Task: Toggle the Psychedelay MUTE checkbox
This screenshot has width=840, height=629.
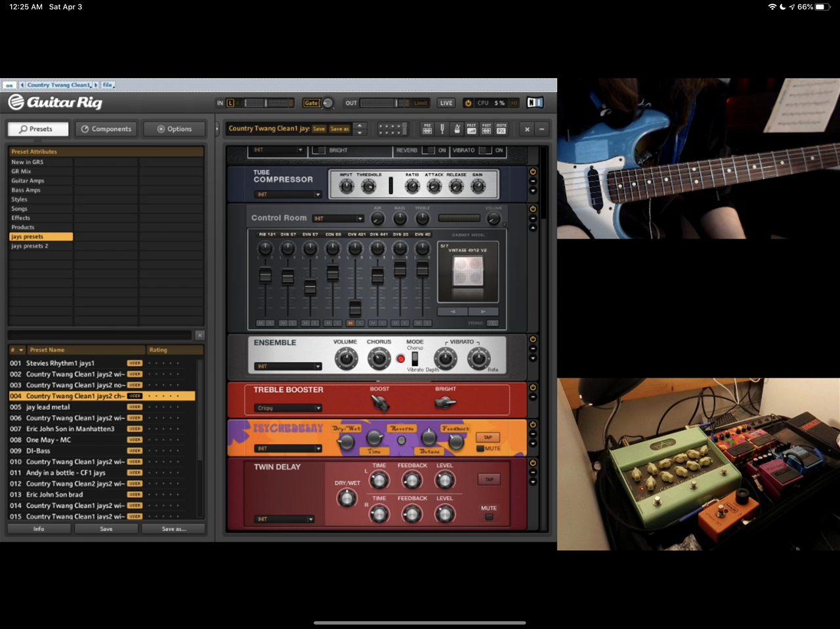Action: (x=480, y=449)
